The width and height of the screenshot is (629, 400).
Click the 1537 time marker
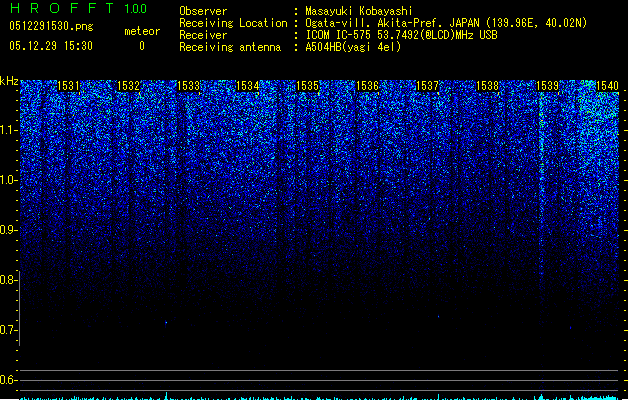click(427, 86)
